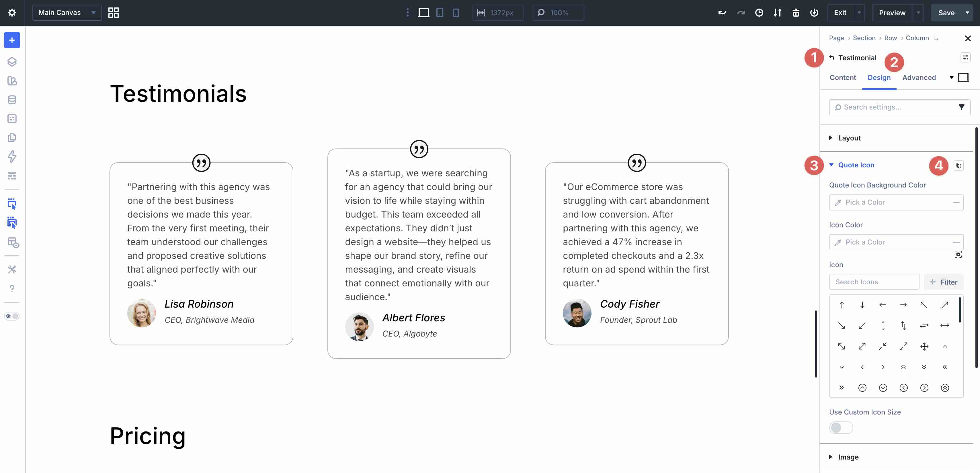Flip the settings toggle at sidebar bottom
Image resolution: width=980 pixels, height=473 pixels.
(12, 316)
